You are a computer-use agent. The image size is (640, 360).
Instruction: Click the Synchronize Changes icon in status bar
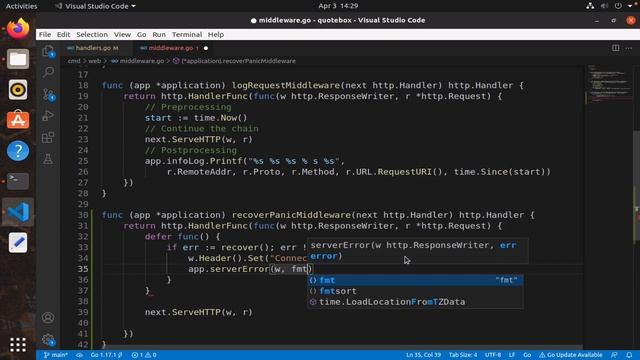[x=79, y=355]
